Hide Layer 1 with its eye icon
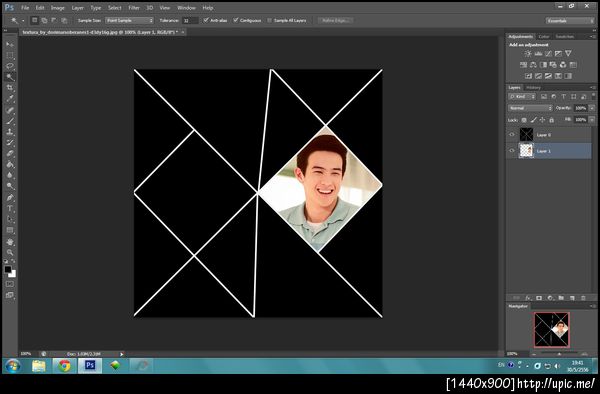 point(512,151)
